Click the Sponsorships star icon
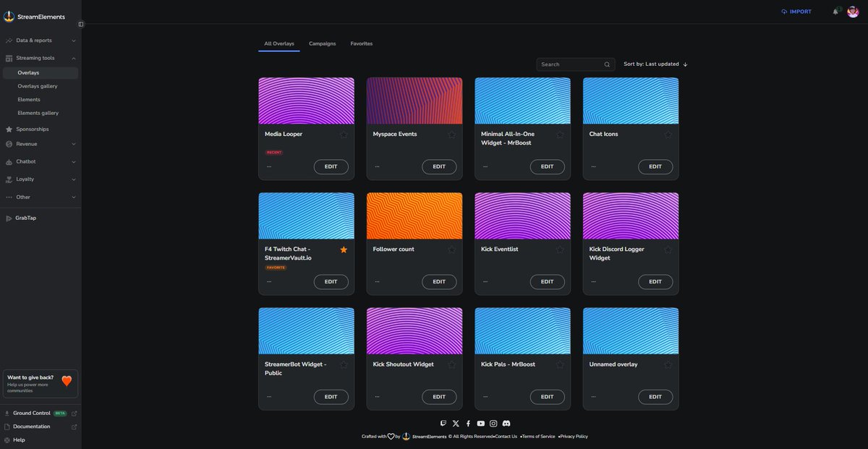Screen dimensions: 868x449 tap(9, 129)
